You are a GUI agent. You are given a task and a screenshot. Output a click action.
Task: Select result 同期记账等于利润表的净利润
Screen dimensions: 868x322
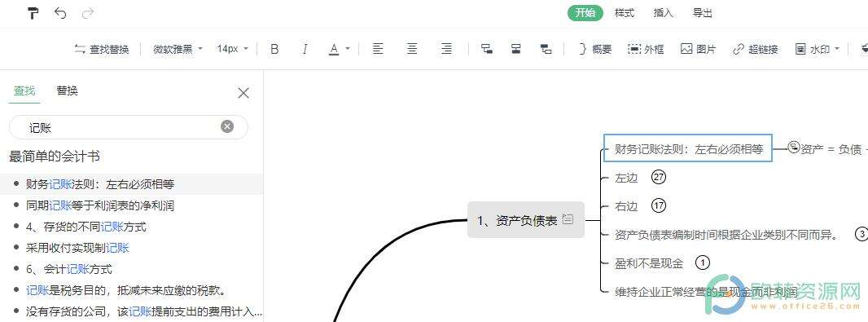131,205
